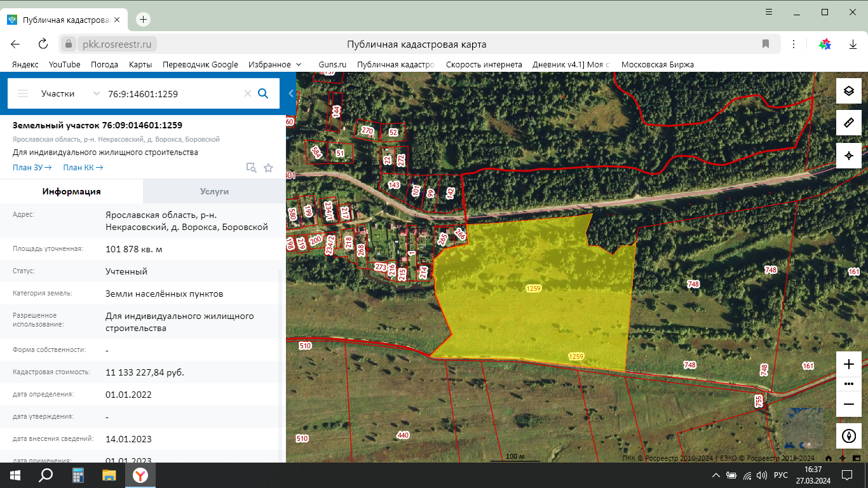Open the План ЗУ link
This screenshot has height=488, width=868.
[32, 168]
